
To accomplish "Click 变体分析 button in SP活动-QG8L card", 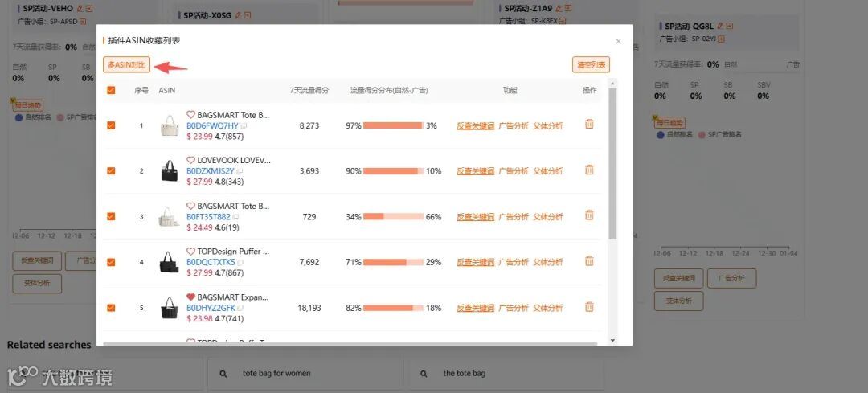I will coord(678,301).
